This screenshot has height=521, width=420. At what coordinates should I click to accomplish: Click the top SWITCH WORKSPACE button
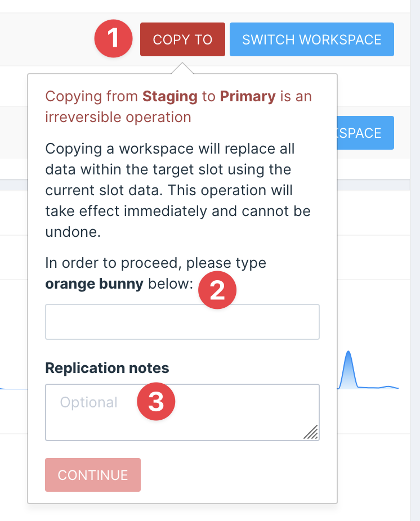click(x=311, y=39)
